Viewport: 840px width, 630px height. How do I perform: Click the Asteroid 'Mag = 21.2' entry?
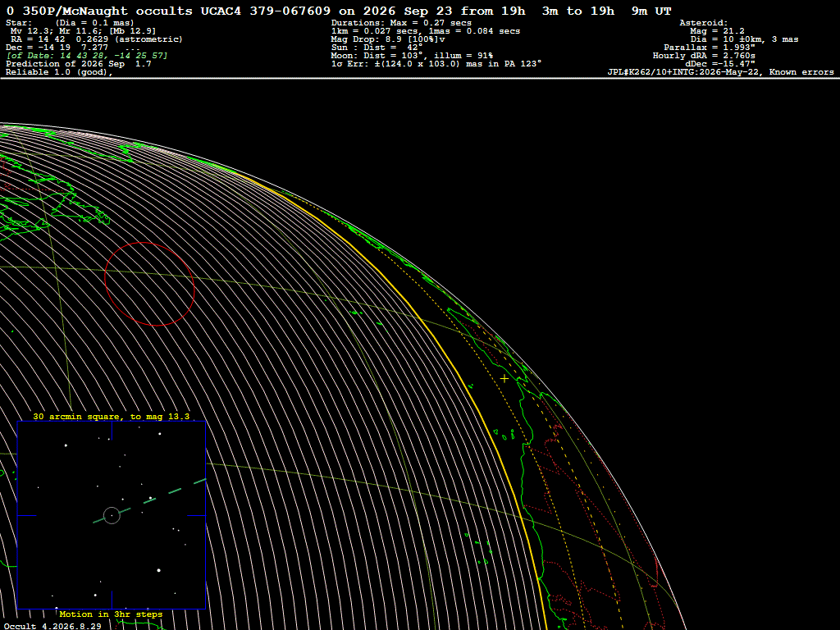point(717,31)
